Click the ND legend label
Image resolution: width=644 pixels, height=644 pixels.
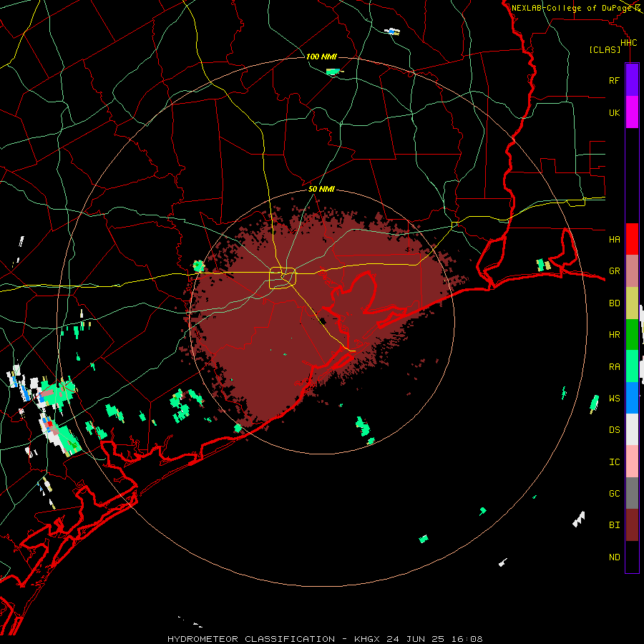614,557
